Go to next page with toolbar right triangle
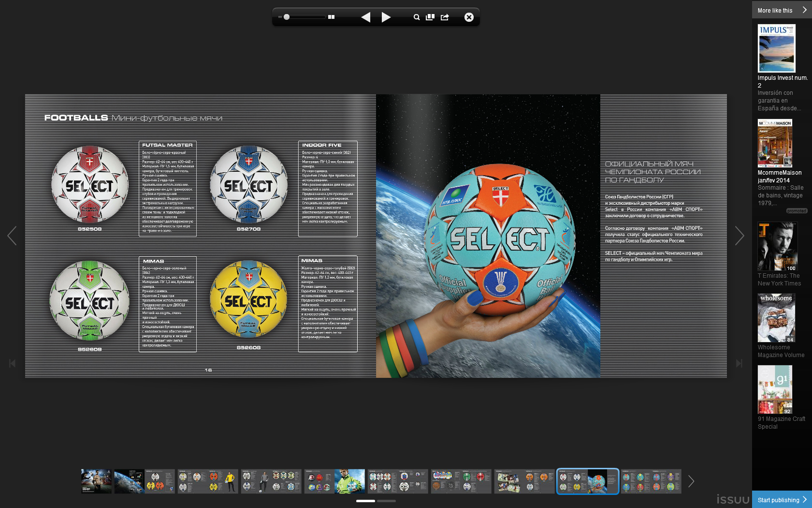This screenshot has height=508, width=812. pyautogui.click(x=386, y=17)
